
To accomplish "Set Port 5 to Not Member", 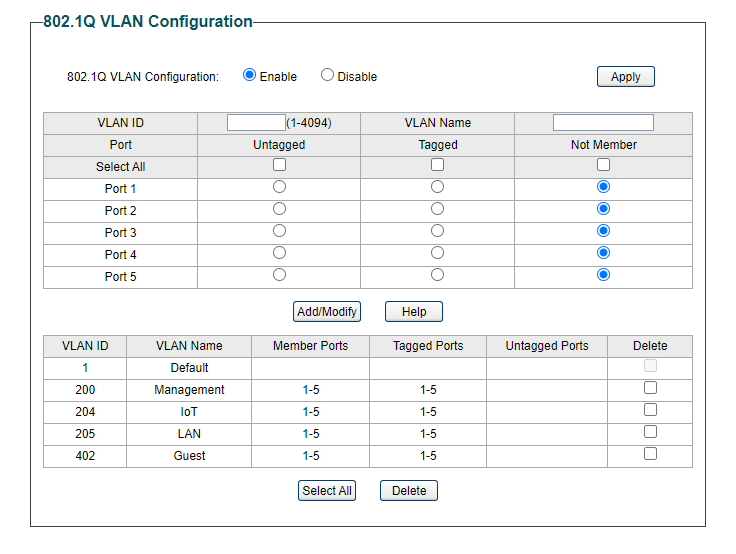I will [603, 275].
